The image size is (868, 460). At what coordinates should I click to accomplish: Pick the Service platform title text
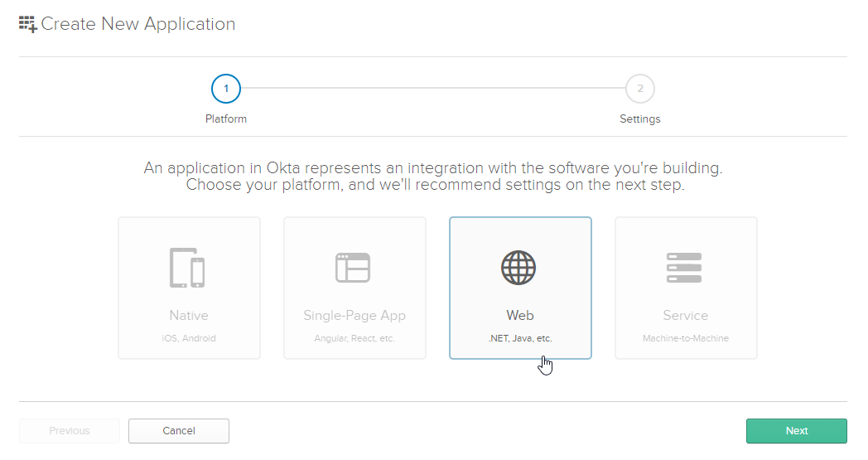click(x=686, y=316)
